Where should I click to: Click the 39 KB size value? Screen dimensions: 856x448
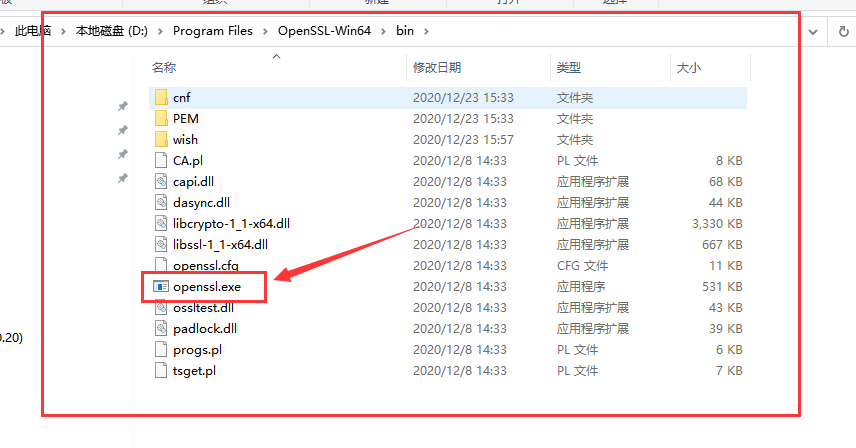point(726,328)
